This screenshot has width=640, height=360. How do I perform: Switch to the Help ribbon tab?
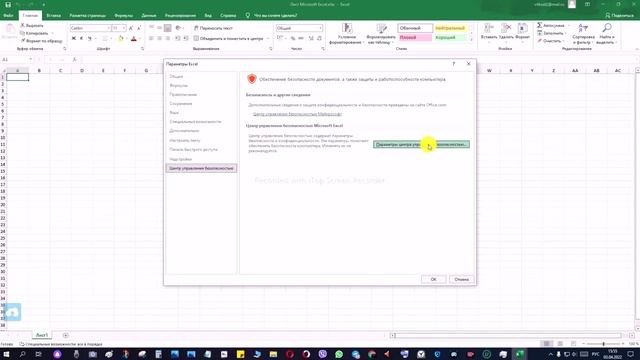(228, 16)
